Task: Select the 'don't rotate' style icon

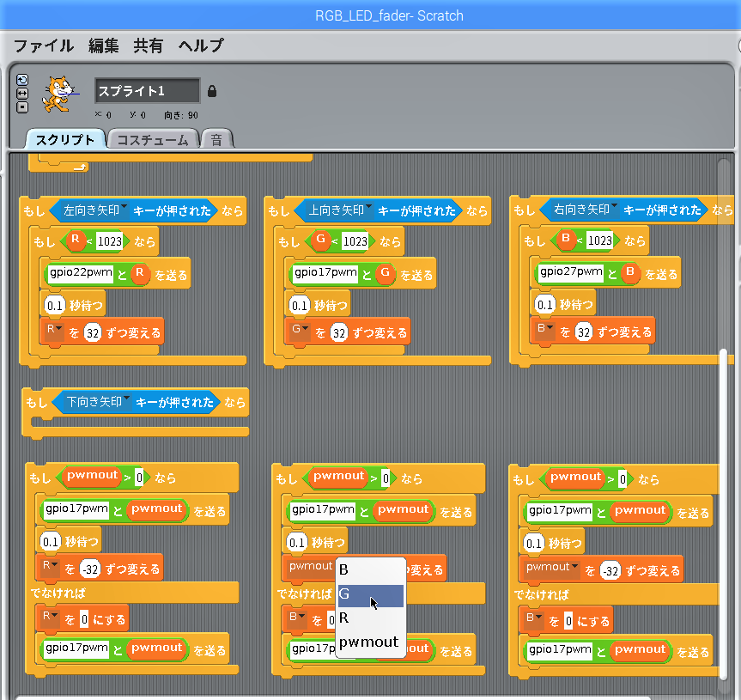Action: tap(22, 107)
